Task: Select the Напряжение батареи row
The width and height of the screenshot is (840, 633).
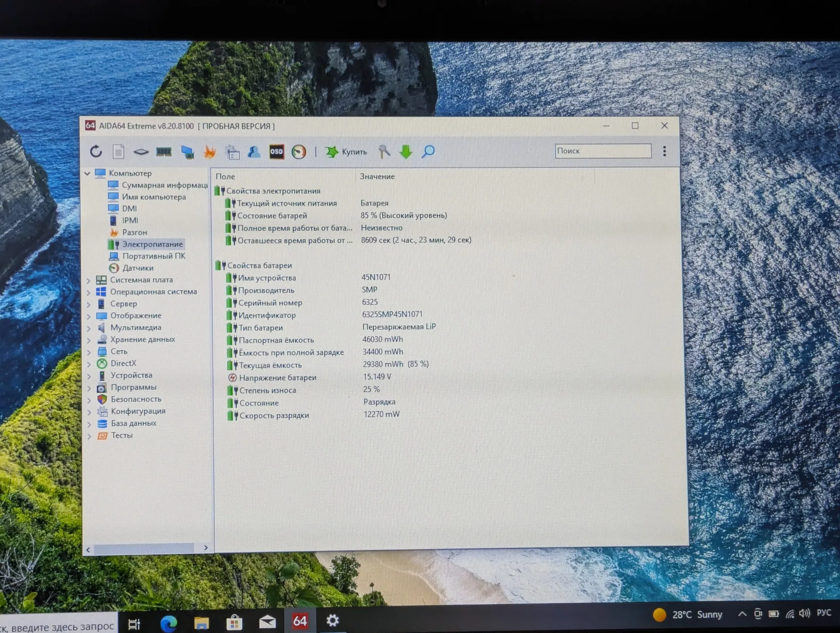Action: coord(310,377)
